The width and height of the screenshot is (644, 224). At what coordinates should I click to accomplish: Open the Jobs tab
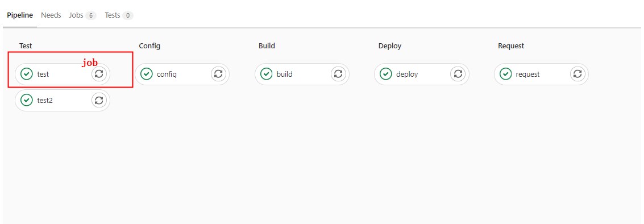click(x=82, y=15)
